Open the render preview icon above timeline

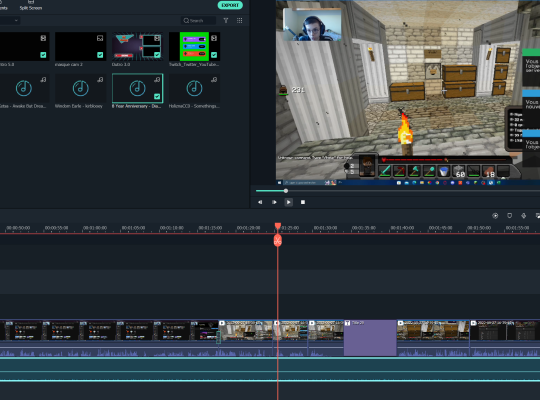coord(495,216)
